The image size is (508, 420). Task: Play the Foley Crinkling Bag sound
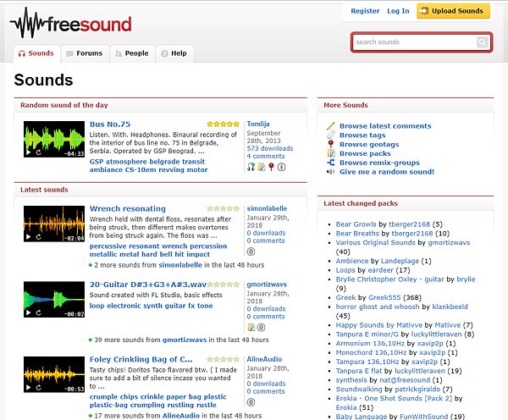point(29,387)
